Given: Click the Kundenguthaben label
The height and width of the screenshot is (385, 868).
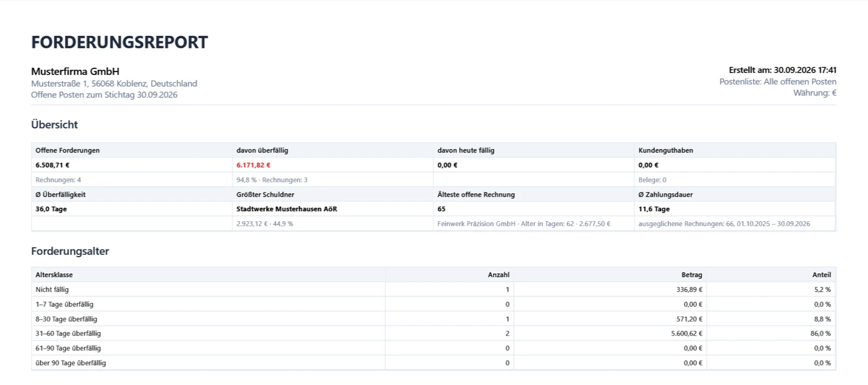Looking at the screenshot, I should 666,150.
